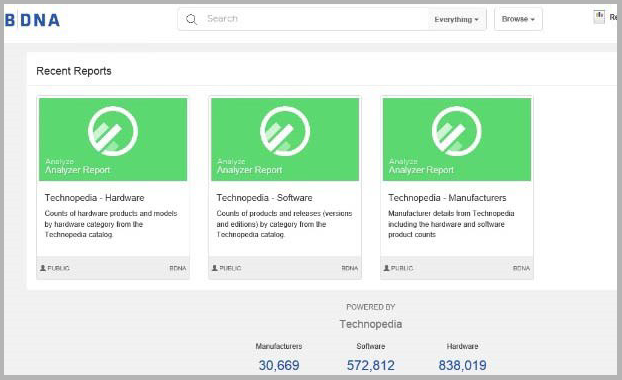Open the Technopedia - Software report title
Viewport: 622px width, 380px height.
(x=264, y=198)
